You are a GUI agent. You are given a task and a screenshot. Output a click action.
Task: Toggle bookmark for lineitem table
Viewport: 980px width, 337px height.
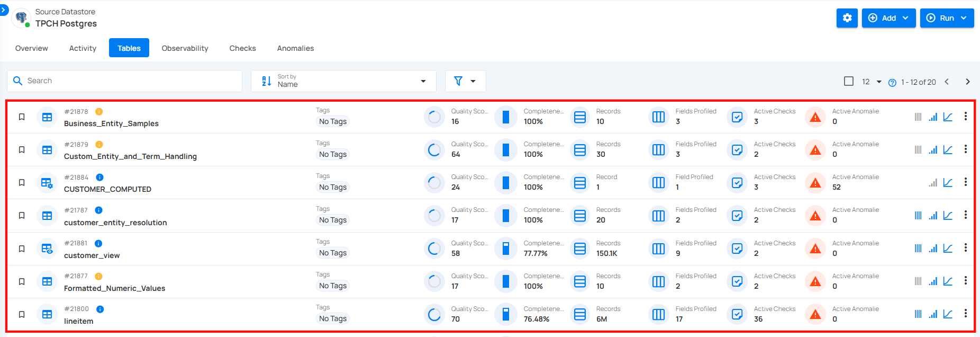click(22, 314)
